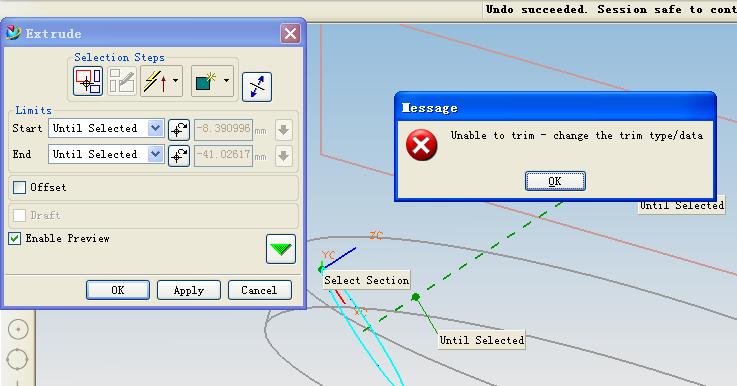Click the Select Section label in viewport
The width and height of the screenshot is (737, 386).
tap(367, 280)
